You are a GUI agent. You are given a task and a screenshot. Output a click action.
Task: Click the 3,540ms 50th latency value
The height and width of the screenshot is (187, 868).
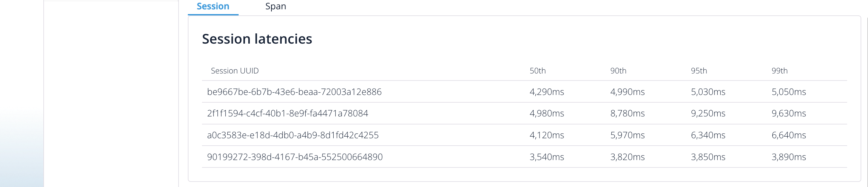pyautogui.click(x=547, y=157)
